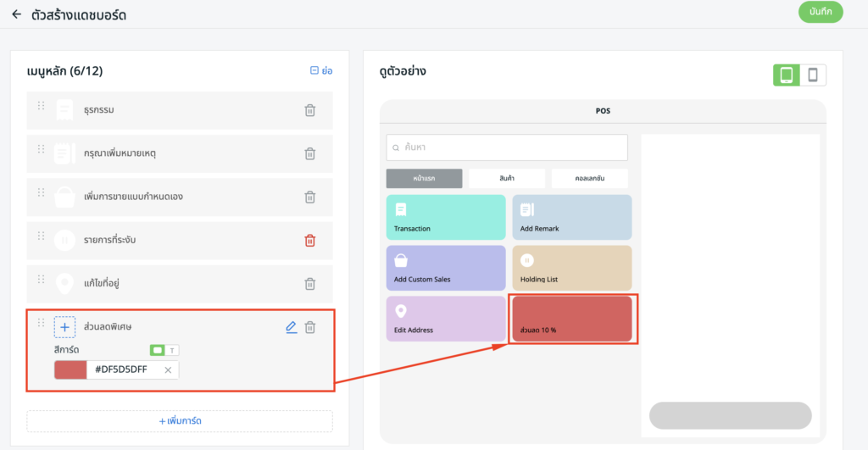Open the หน้าแรก tab in preview
The width and height of the screenshot is (868, 450).
(424, 179)
